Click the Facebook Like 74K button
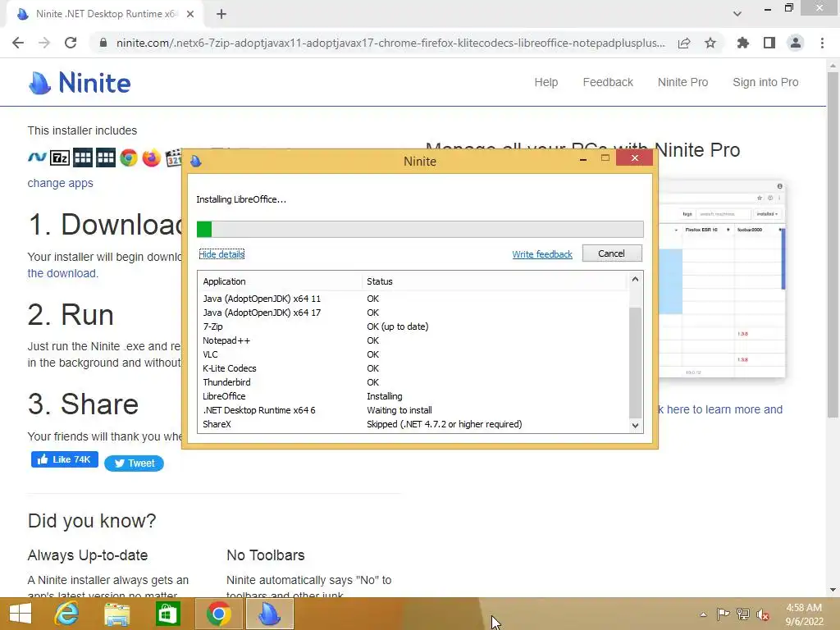Viewport: 840px width, 630px height. [x=64, y=459]
